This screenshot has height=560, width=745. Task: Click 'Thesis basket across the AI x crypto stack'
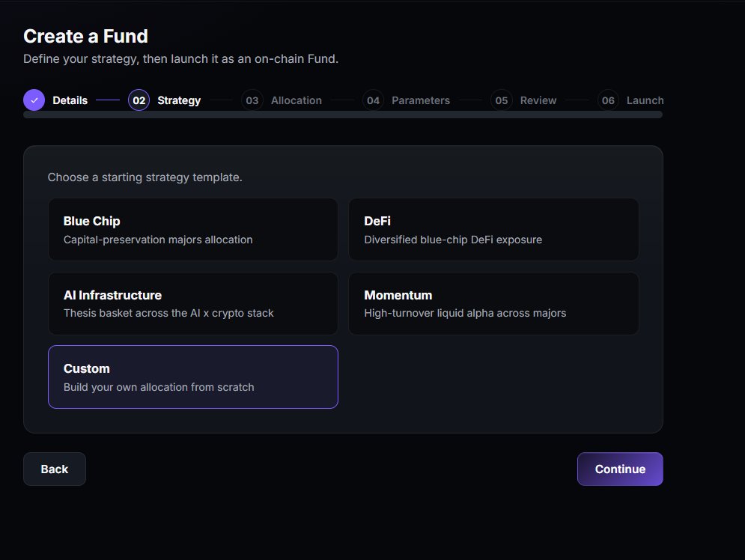click(x=168, y=313)
